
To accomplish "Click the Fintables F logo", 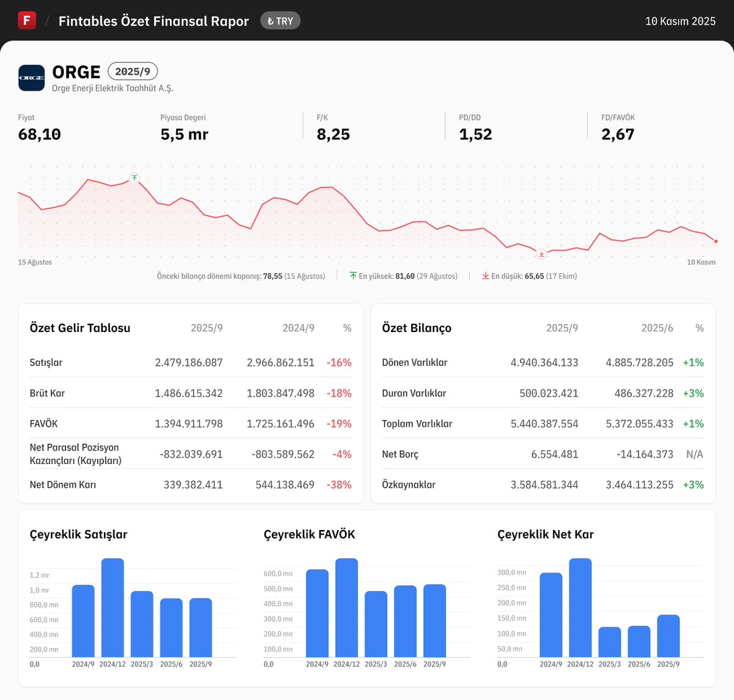I will click(27, 20).
